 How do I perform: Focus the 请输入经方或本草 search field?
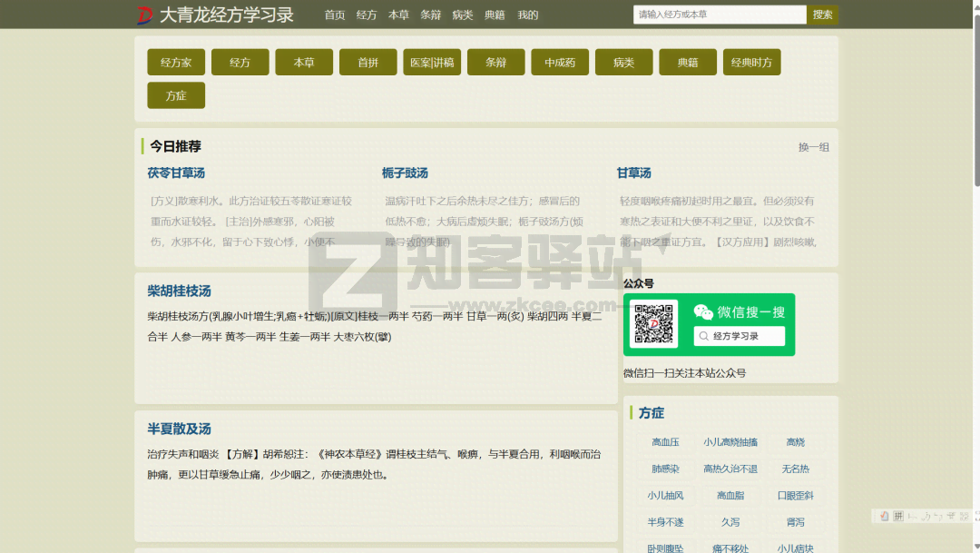pos(719,15)
